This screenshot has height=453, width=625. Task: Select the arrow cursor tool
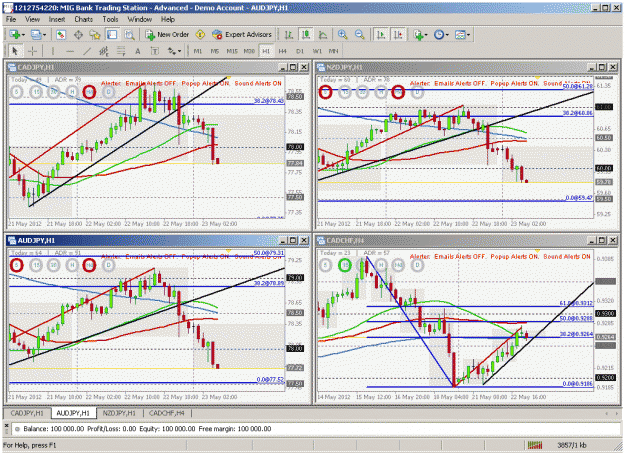click(x=15, y=51)
